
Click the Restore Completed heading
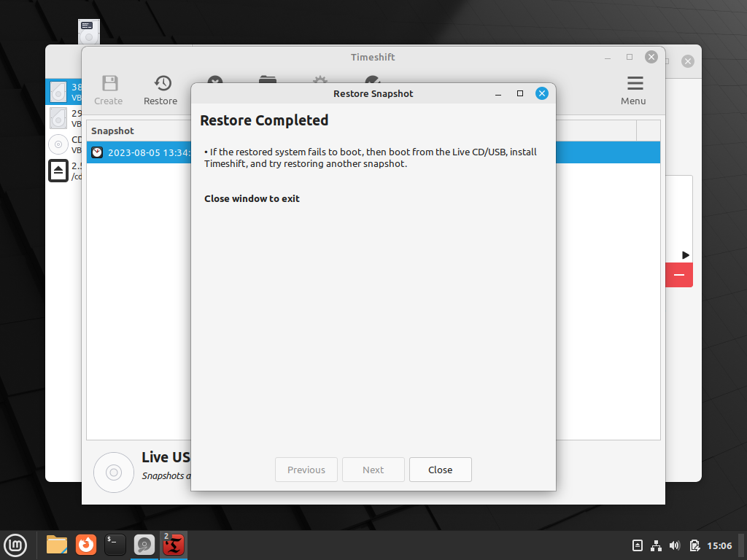(x=264, y=120)
